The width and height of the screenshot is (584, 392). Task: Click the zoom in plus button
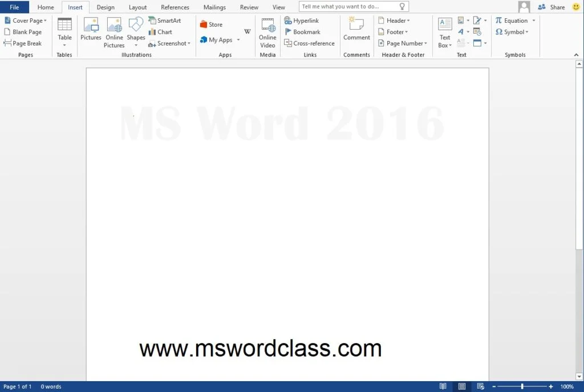pyautogui.click(x=551, y=386)
